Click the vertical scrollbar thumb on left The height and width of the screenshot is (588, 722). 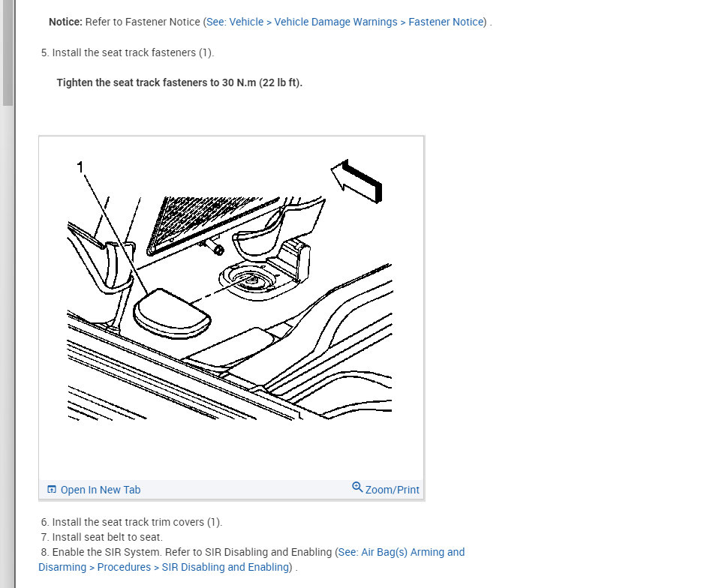point(8,53)
